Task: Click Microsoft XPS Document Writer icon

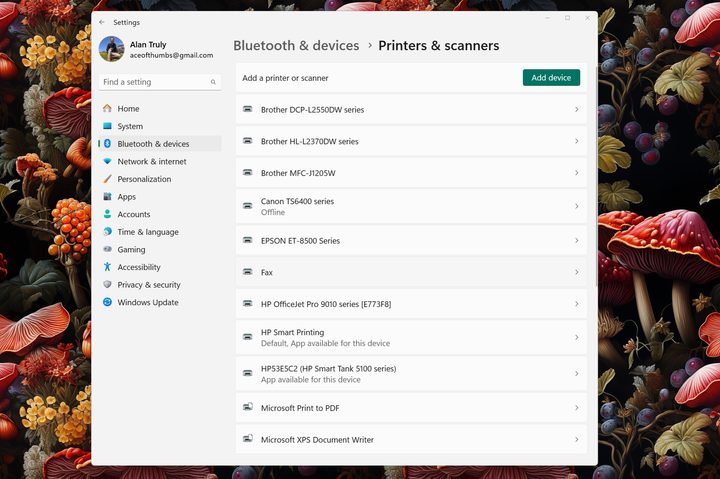Action: click(x=248, y=439)
